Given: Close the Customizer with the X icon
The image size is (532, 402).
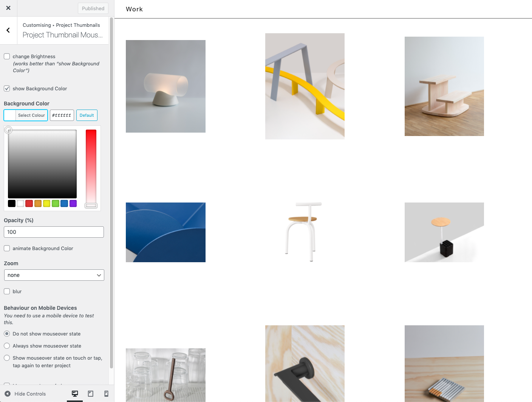Looking at the screenshot, I should click(8, 8).
